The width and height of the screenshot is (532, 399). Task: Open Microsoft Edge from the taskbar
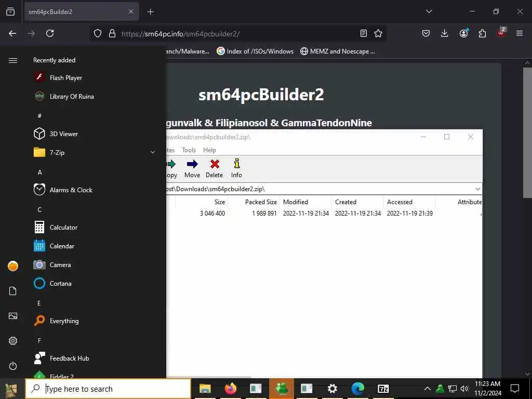tap(357, 389)
